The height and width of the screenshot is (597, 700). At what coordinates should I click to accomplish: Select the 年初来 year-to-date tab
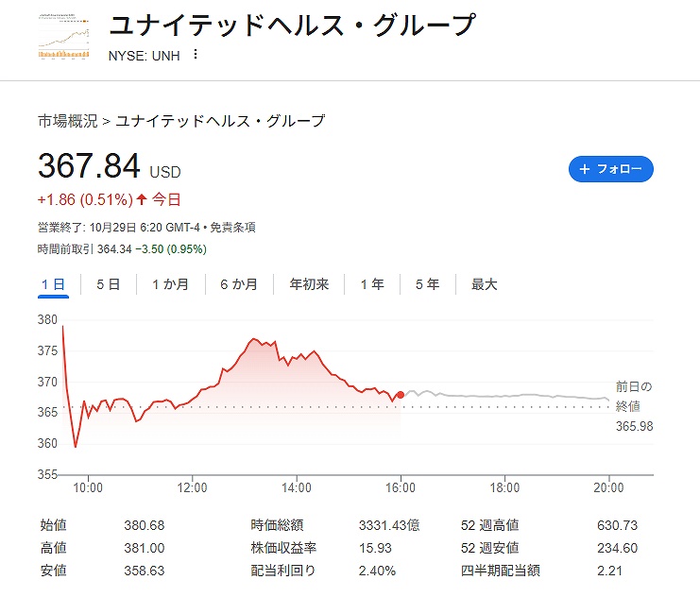pyautogui.click(x=309, y=284)
